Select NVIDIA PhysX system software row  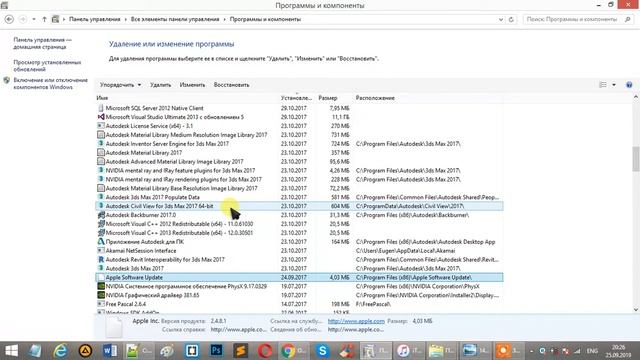299,287
